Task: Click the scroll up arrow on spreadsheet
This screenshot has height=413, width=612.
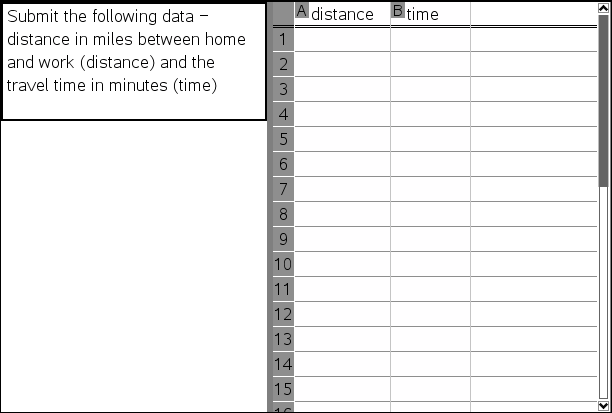Action: coord(604,8)
